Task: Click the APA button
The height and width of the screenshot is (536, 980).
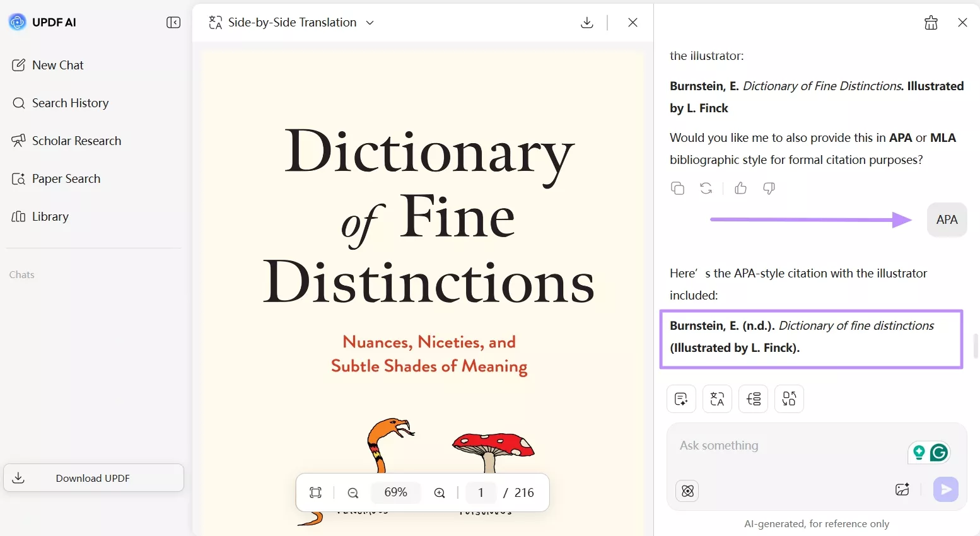Action: click(x=947, y=219)
